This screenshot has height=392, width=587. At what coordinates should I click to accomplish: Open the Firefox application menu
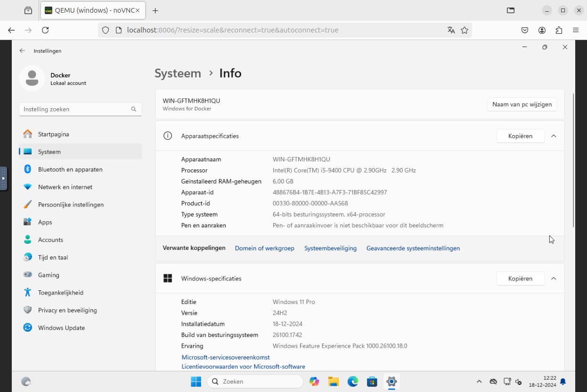click(x=576, y=30)
